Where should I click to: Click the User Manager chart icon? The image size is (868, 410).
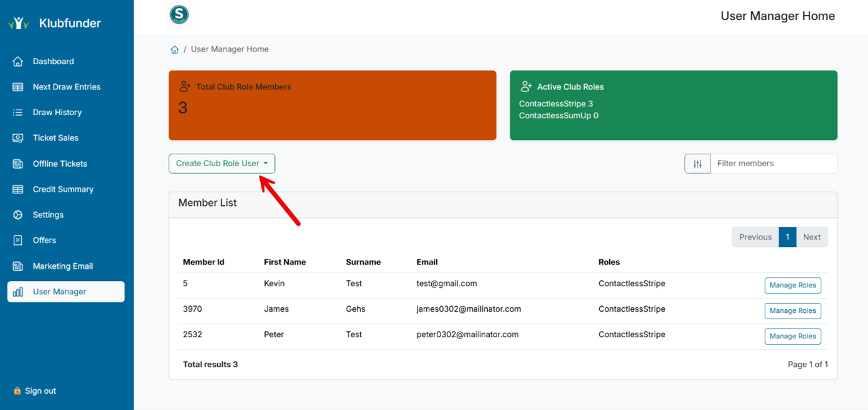(x=18, y=292)
